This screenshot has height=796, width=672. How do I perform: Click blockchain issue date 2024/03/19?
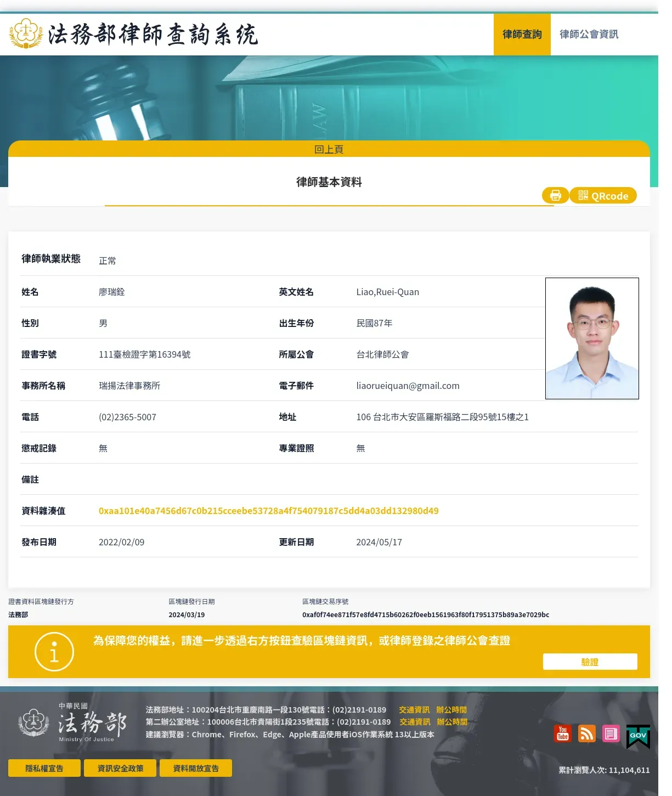[187, 614]
